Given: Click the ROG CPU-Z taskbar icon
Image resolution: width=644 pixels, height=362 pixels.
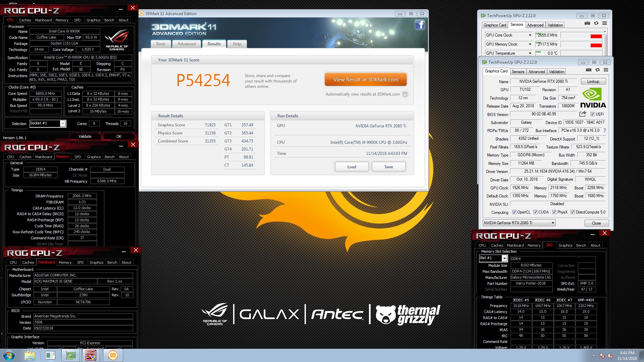Looking at the screenshot, I should click(91, 355).
